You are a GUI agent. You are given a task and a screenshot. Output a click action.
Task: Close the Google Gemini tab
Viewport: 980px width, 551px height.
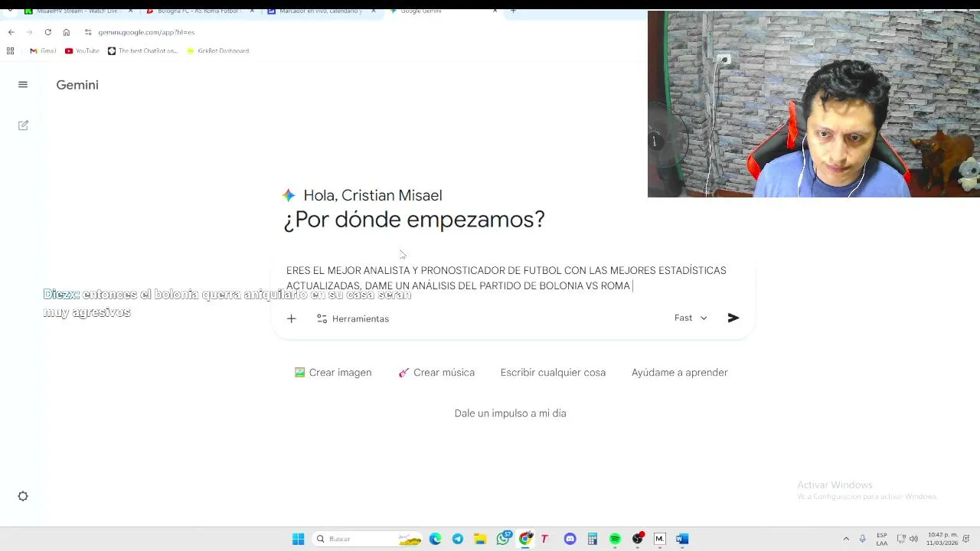pyautogui.click(x=495, y=11)
